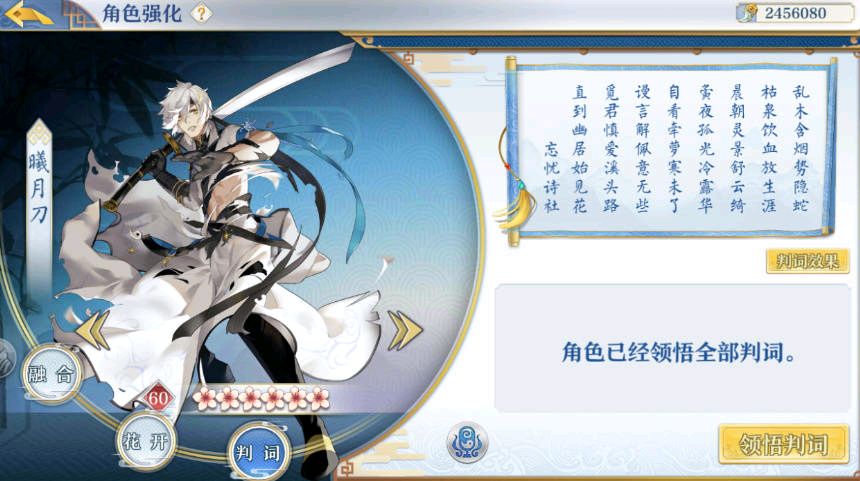The width and height of the screenshot is (860, 481).
Task: Go back using the golden arrow
Action: (27, 15)
